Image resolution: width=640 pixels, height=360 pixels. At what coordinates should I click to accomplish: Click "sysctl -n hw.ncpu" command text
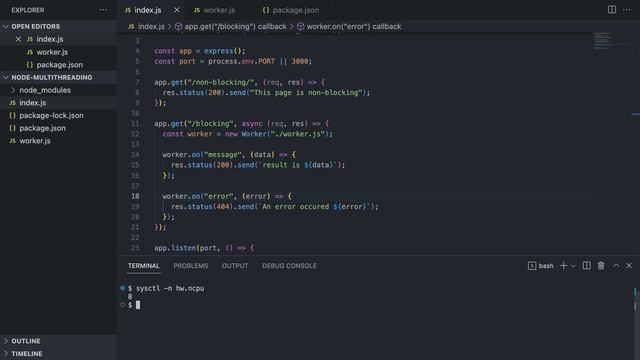pos(170,288)
